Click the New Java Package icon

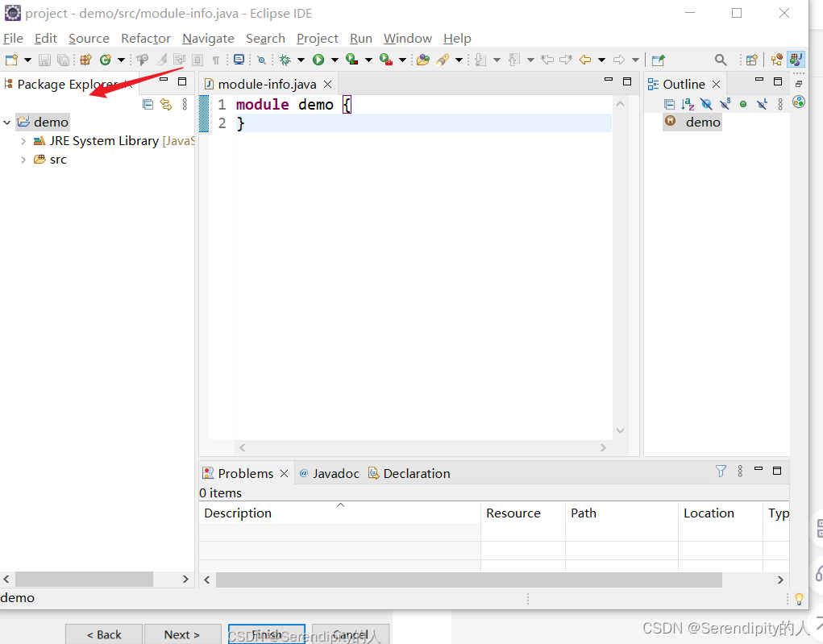pos(85,60)
